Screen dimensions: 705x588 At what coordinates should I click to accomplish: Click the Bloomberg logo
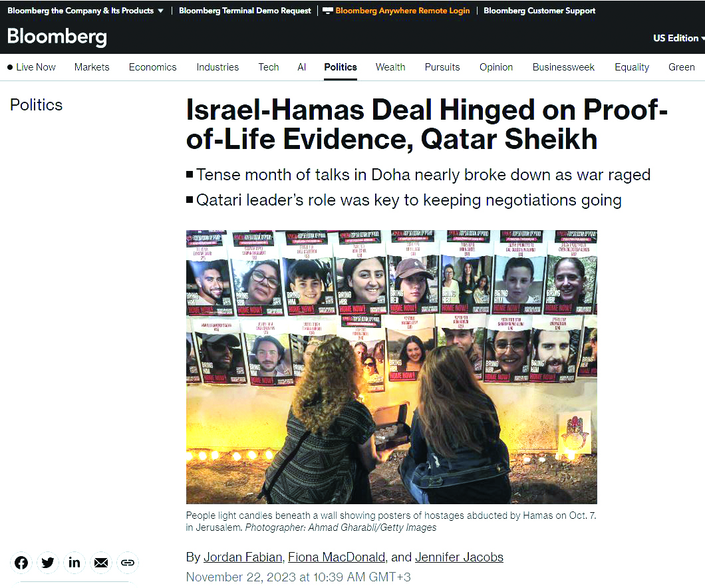click(57, 37)
